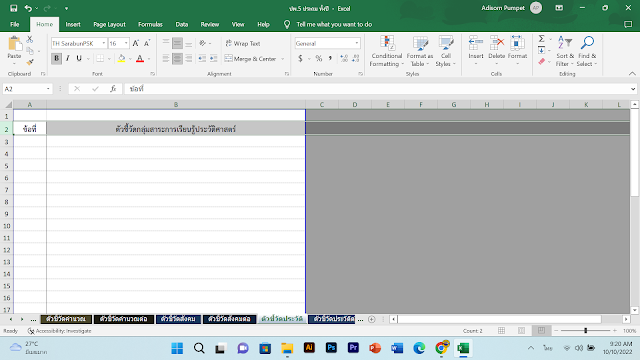Click the Delete cells icon
The image size is (640, 360).
pos(497,42)
